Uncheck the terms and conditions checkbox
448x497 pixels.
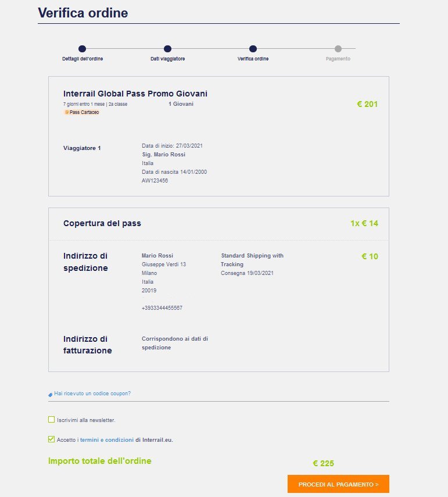pyautogui.click(x=51, y=439)
